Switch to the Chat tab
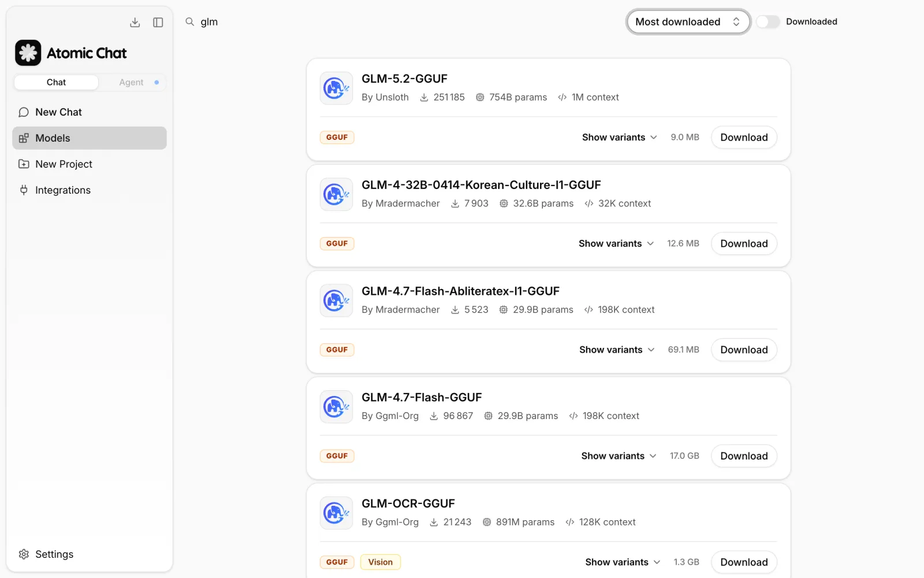Screen dimensions: 924x578 click(x=56, y=83)
